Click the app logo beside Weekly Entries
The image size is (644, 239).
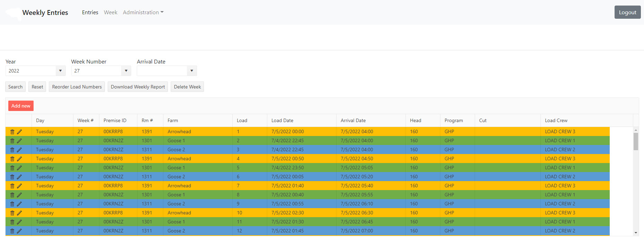(13, 13)
